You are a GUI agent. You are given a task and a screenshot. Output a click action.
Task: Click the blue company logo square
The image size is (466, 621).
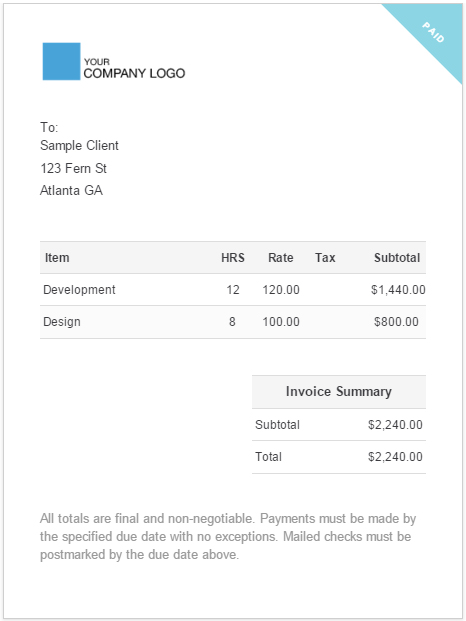[61, 61]
